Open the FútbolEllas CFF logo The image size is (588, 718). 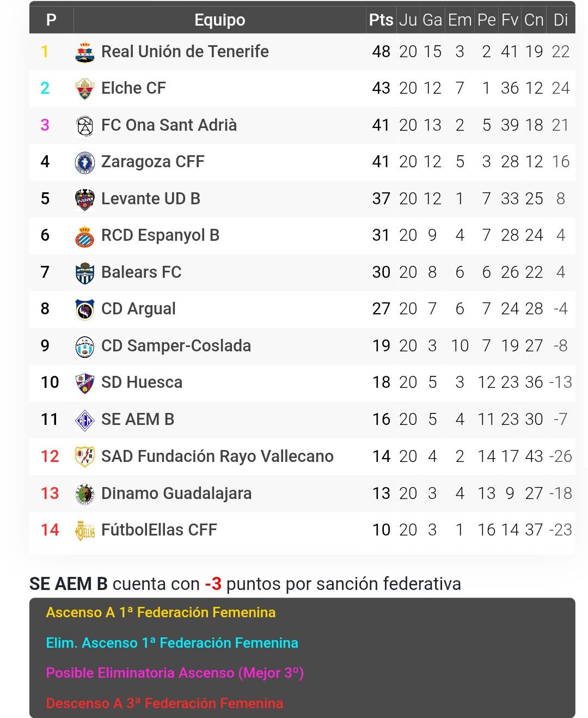coord(84,530)
